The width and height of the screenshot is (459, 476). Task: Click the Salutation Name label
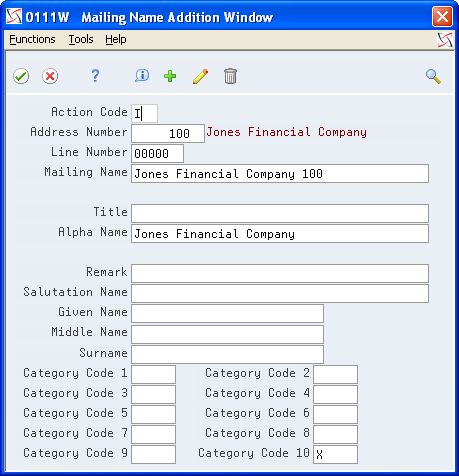75,292
